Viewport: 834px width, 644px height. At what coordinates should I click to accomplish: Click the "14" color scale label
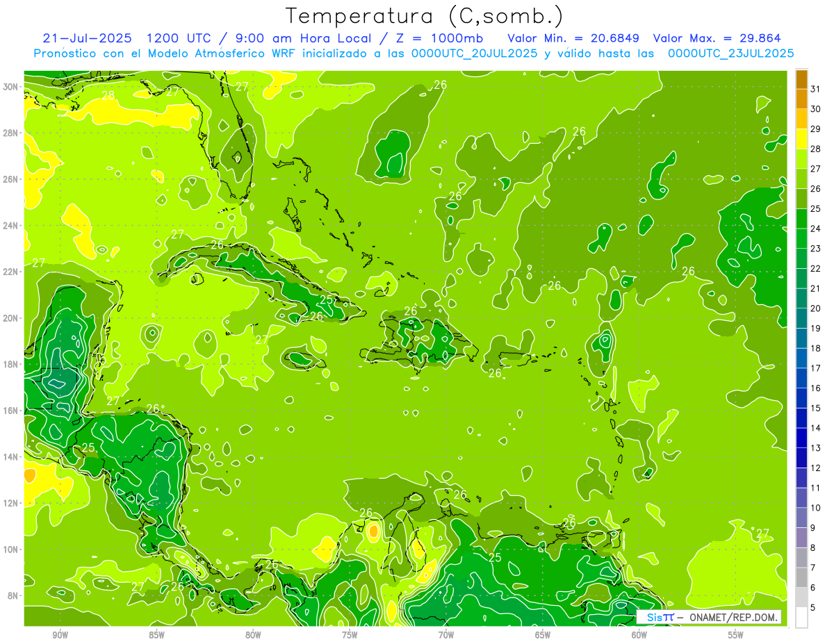coord(816,428)
